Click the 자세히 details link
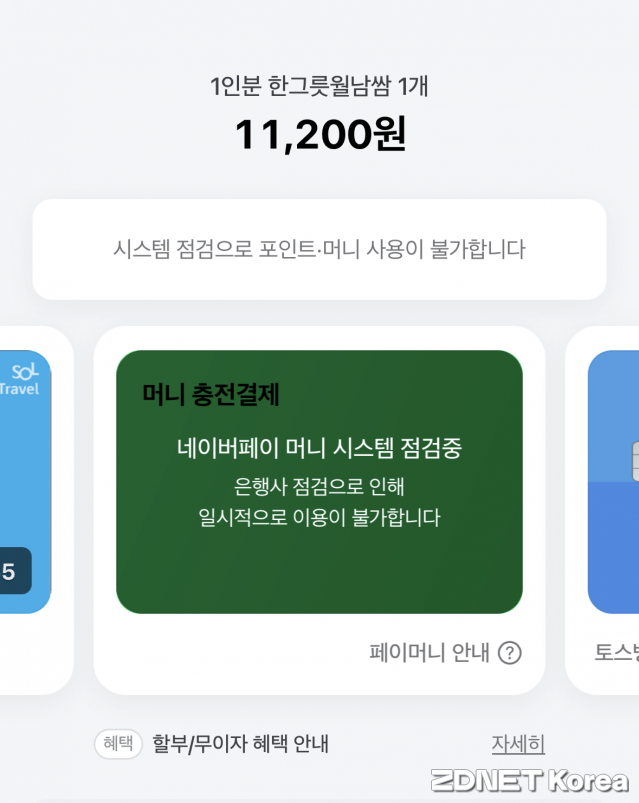This screenshot has width=639, height=803. coord(517,744)
